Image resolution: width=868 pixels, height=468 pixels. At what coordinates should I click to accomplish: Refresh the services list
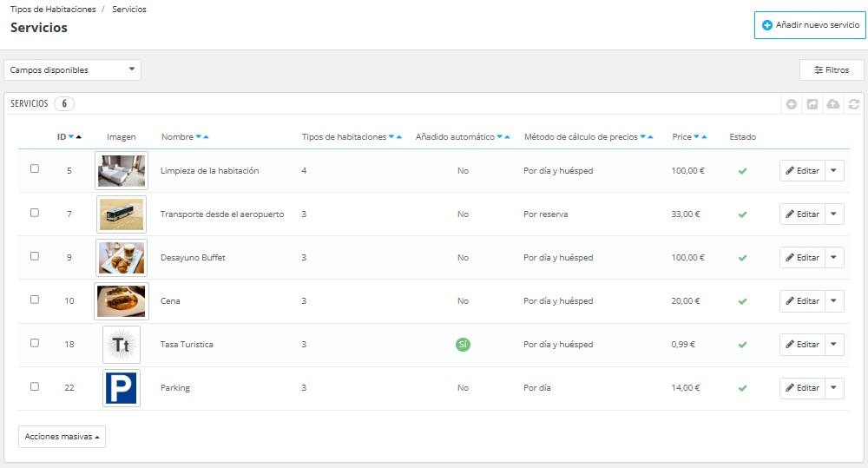(854, 104)
